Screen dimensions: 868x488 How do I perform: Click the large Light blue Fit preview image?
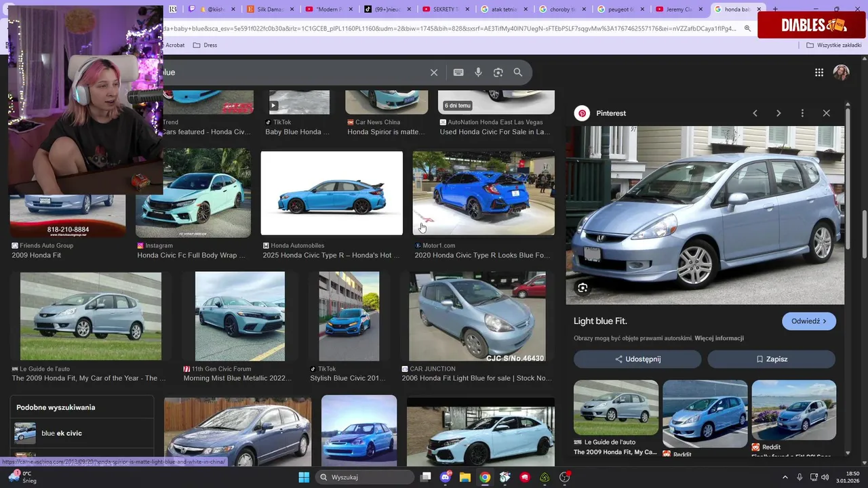tap(705, 216)
